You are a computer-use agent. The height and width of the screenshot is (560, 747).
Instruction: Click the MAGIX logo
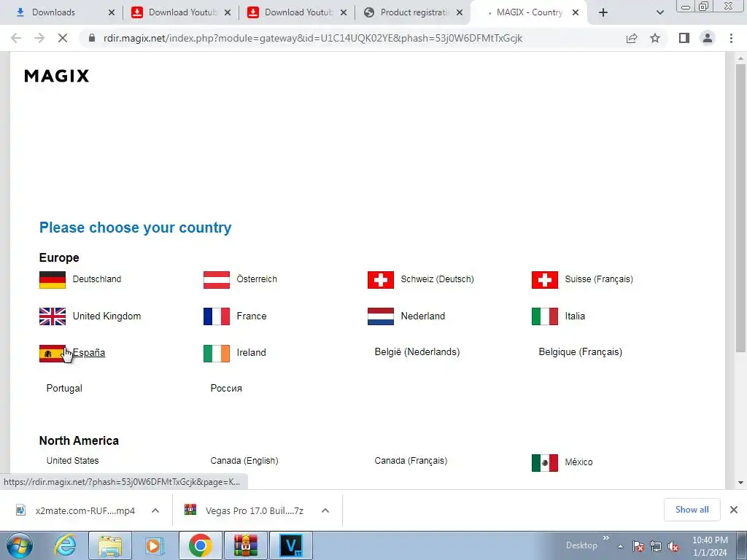56,76
